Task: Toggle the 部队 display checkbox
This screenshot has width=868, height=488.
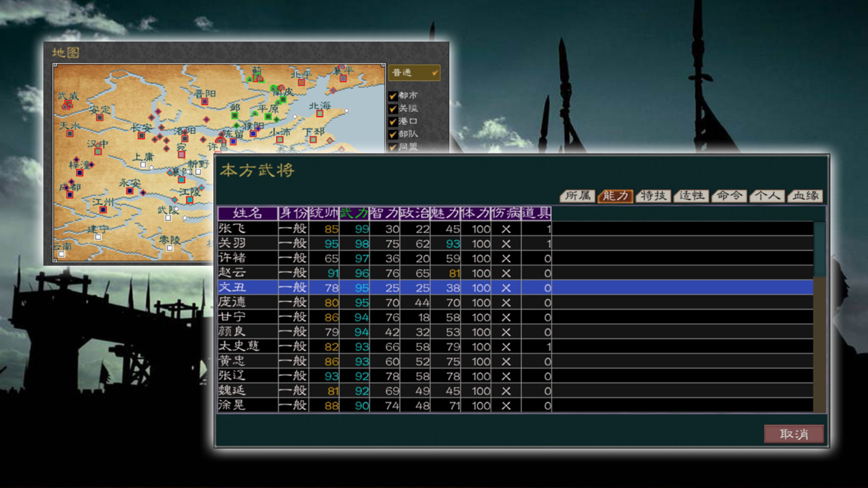Action: pyautogui.click(x=393, y=134)
